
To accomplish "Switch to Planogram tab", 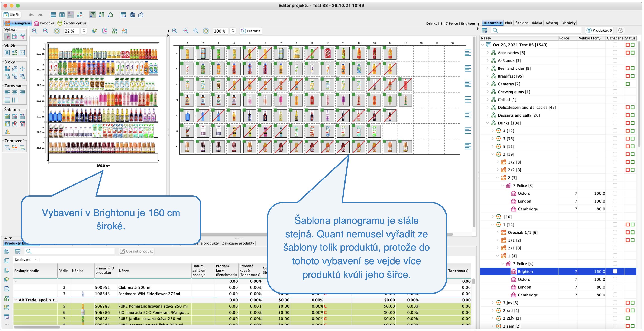I will coord(17,23).
